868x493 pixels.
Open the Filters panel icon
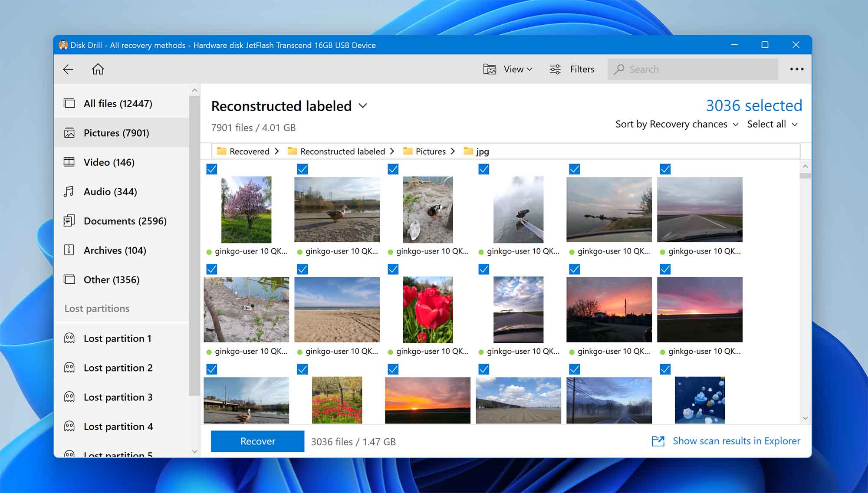[554, 69]
